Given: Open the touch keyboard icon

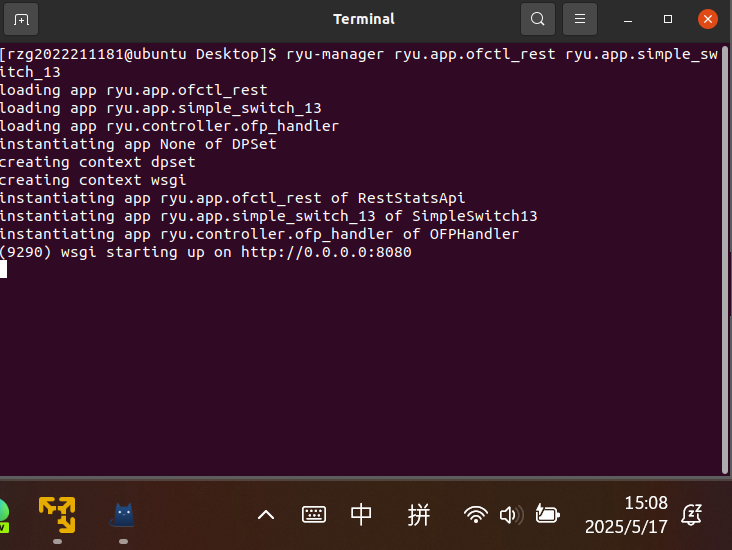Looking at the screenshot, I should tap(314, 515).
